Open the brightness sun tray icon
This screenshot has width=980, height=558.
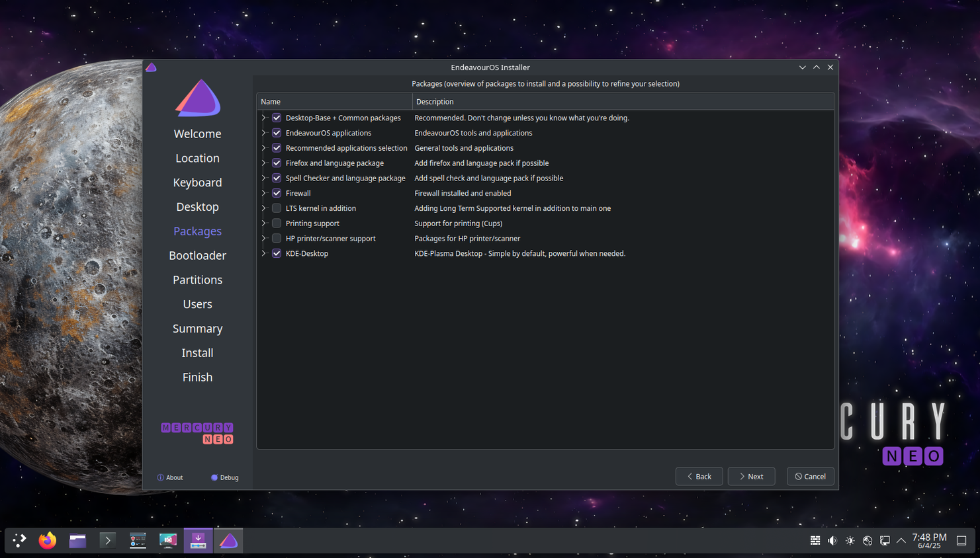(850, 541)
